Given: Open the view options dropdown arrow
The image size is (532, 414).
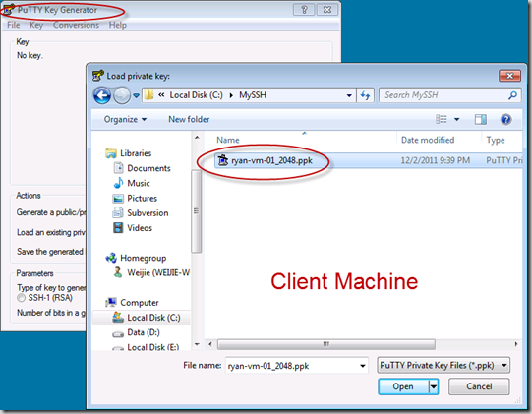Looking at the screenshot, I should pos(456,119).
